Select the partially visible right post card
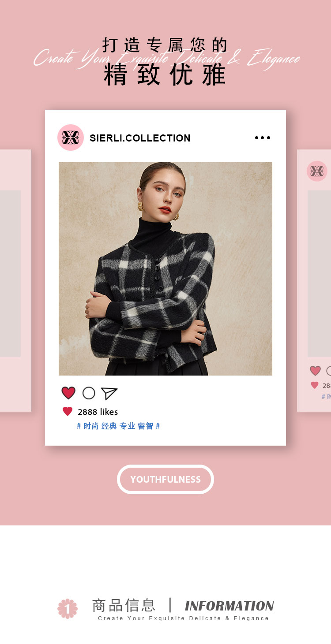 pyautogui.click(x=314, y=281)
